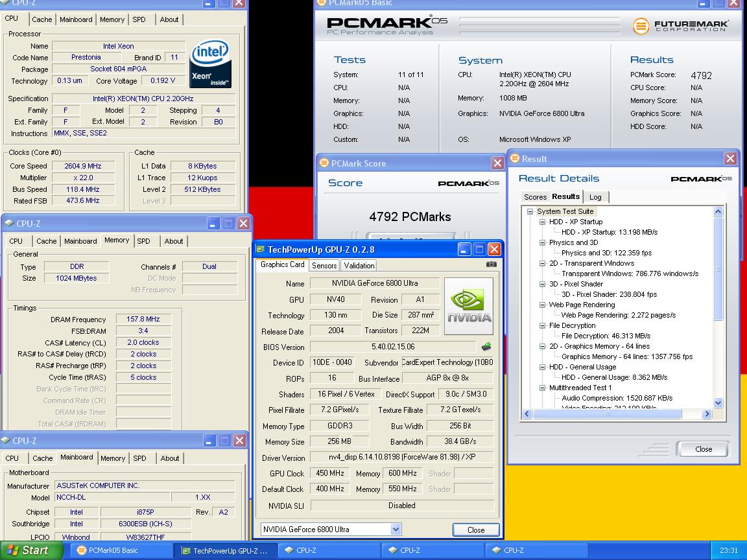Click the Driver Version field in GPU-Z
This screenshot has height=560, width=747.
pyautogui.click(x=401, y=457)
